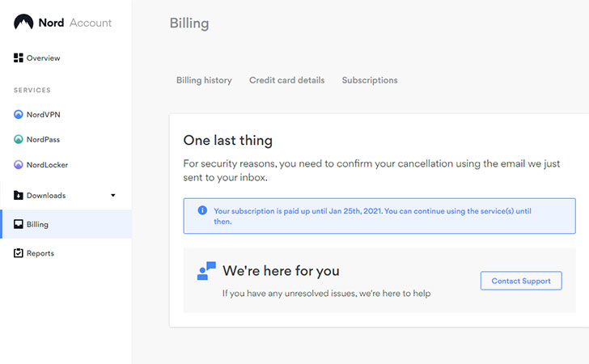Click the NordPass teal service icon
This screenshot has width=589, height=364.
(19, 139)
